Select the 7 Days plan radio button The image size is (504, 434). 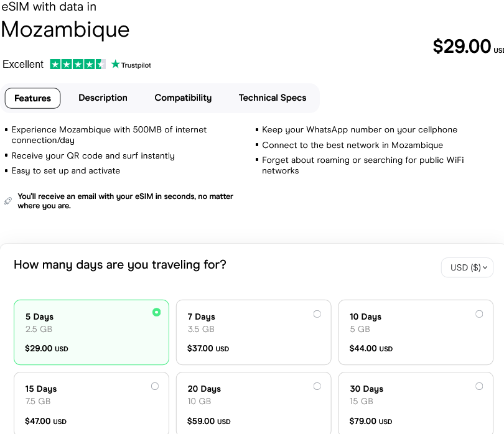[x=317, y=314]
